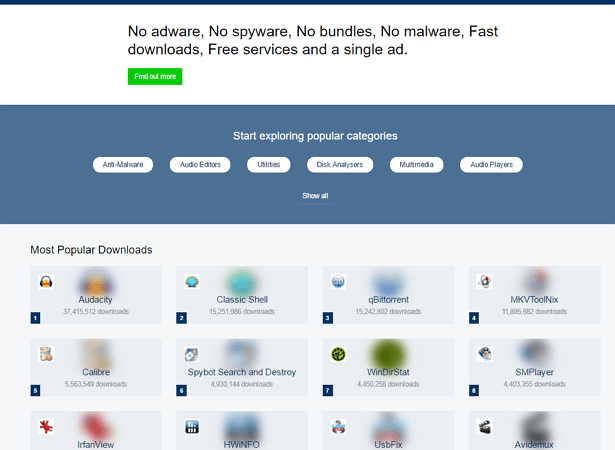Click the 37,415,512 downloads text
This screenshot has height=450, width=615.
(x=96, y=312)
